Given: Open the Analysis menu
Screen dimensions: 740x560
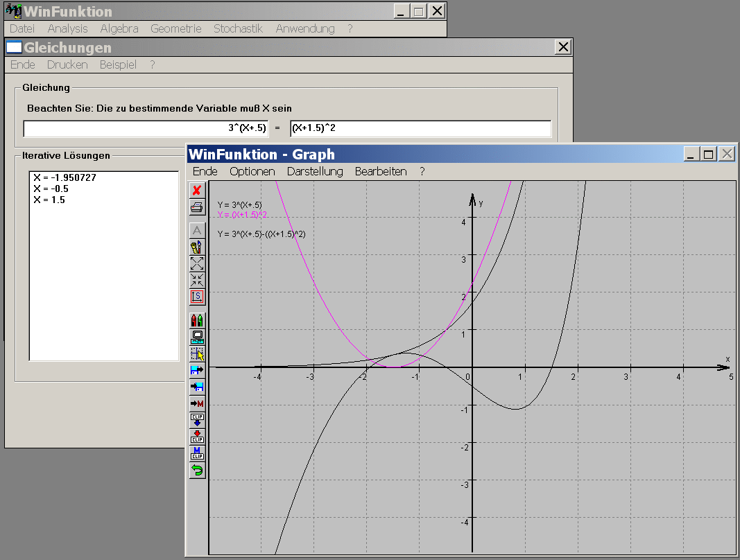Looking at the screenshot, I should tap(67, 29).
